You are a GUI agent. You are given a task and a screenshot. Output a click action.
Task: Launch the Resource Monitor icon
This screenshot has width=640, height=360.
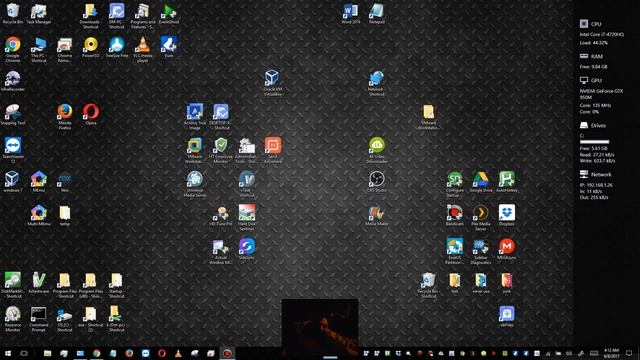click(13, 319)
